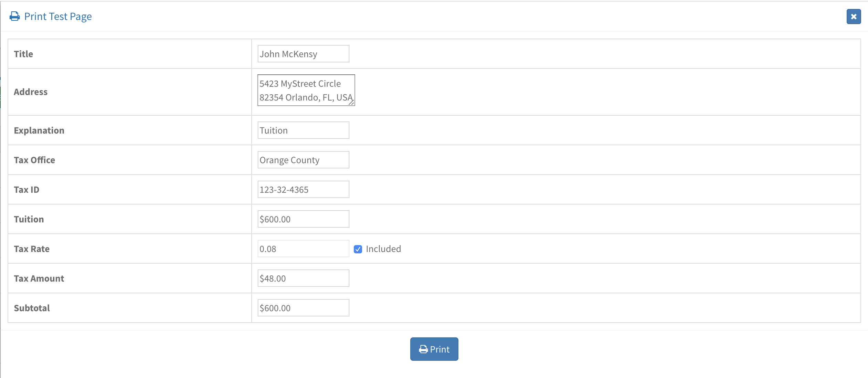Click the Included checkbox label text
The height and width of the screenshot is (378, 868).
(x=383, y=249)
